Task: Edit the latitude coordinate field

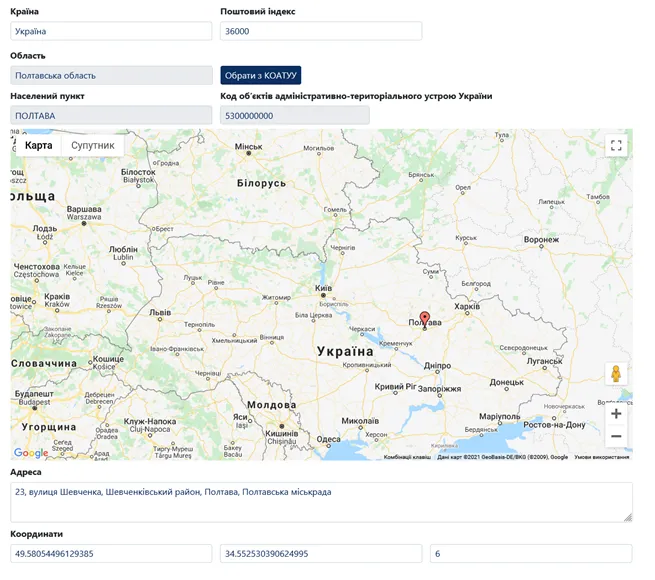Action: tap(111, 553)
